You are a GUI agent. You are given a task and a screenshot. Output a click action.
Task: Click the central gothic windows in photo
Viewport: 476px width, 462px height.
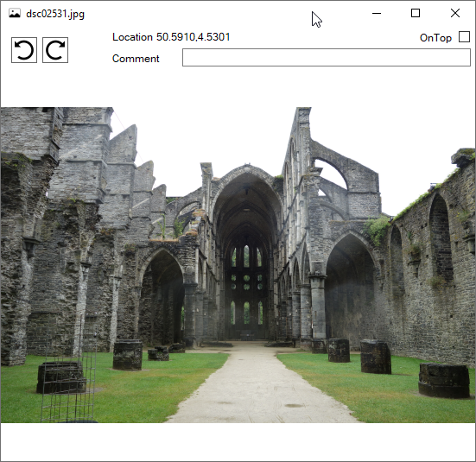[246, 285]
